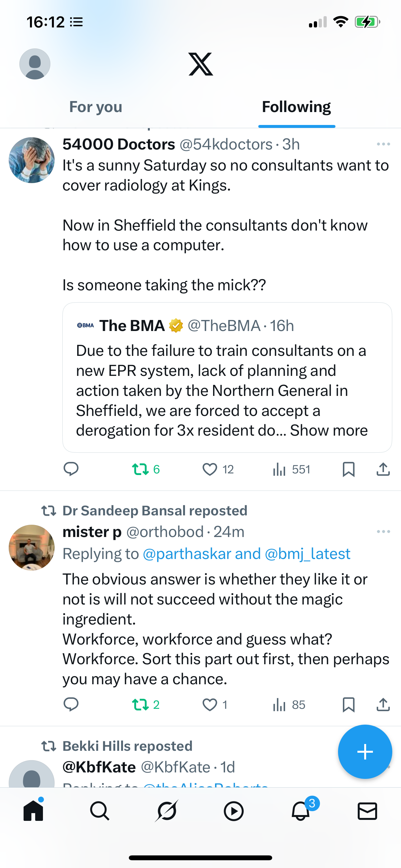This screenshot has width=401, height=868.
Task: Tap the compose new post plus button
Action: pyautogui.click(x=365, y=752)
